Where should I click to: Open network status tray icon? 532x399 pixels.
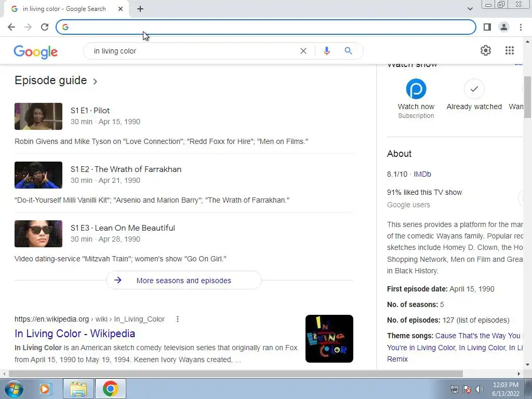[454, 389]
